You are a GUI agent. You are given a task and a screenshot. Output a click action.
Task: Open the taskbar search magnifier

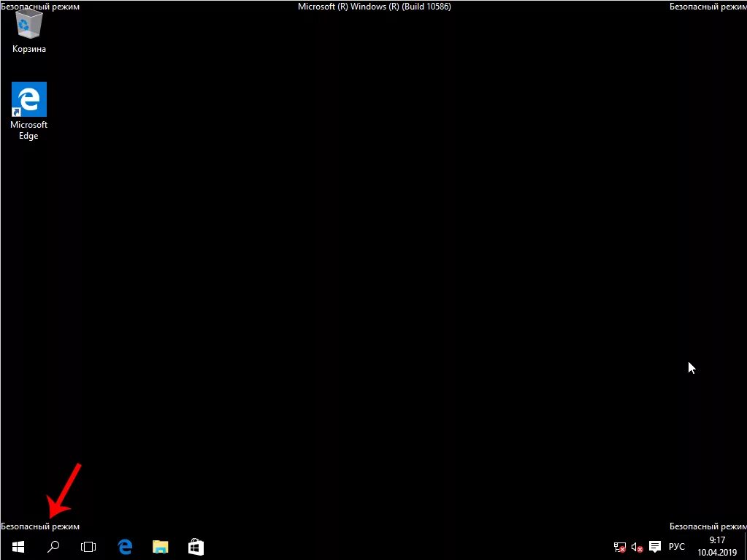(x=53, y=547)
